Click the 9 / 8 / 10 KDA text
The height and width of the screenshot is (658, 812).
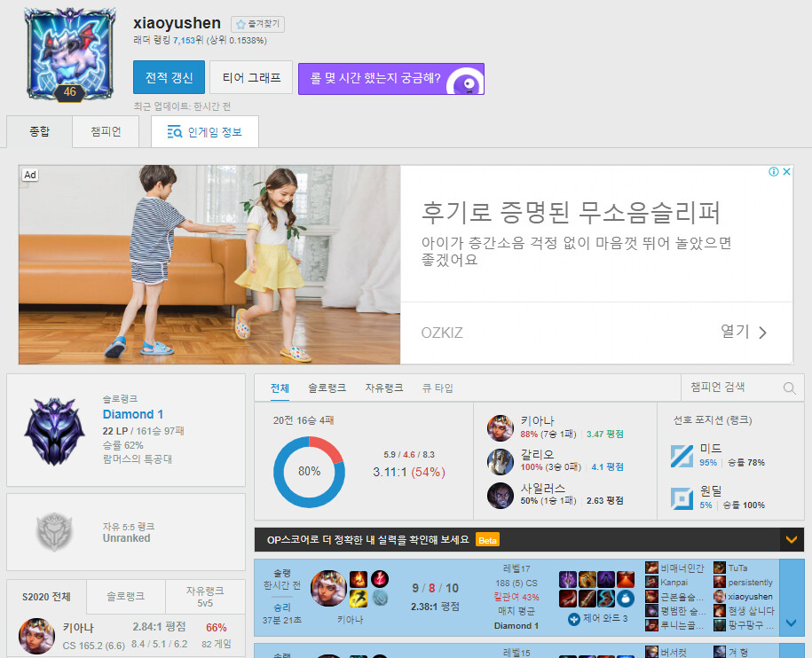pos(435,588)
